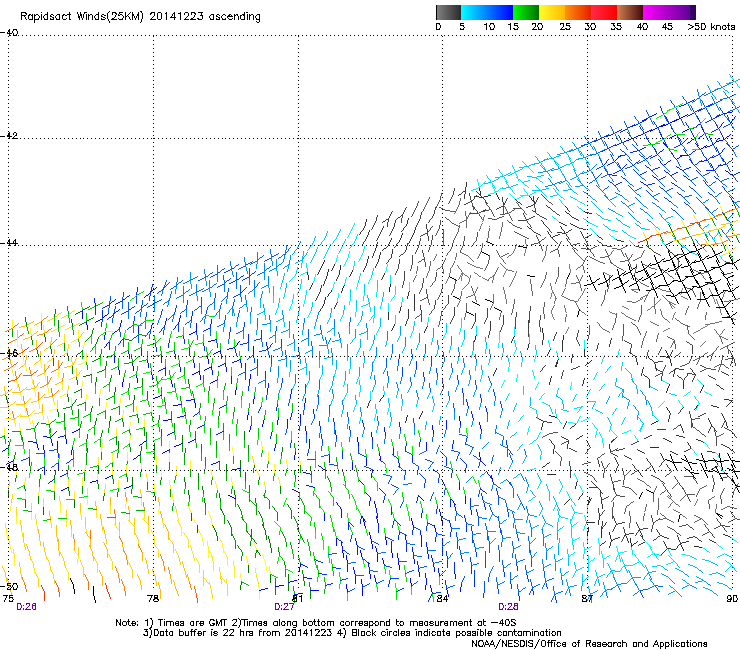Click the '-46' latitude axis label
The width and height of the screenshot is (740, 650).
click(9, 353)
